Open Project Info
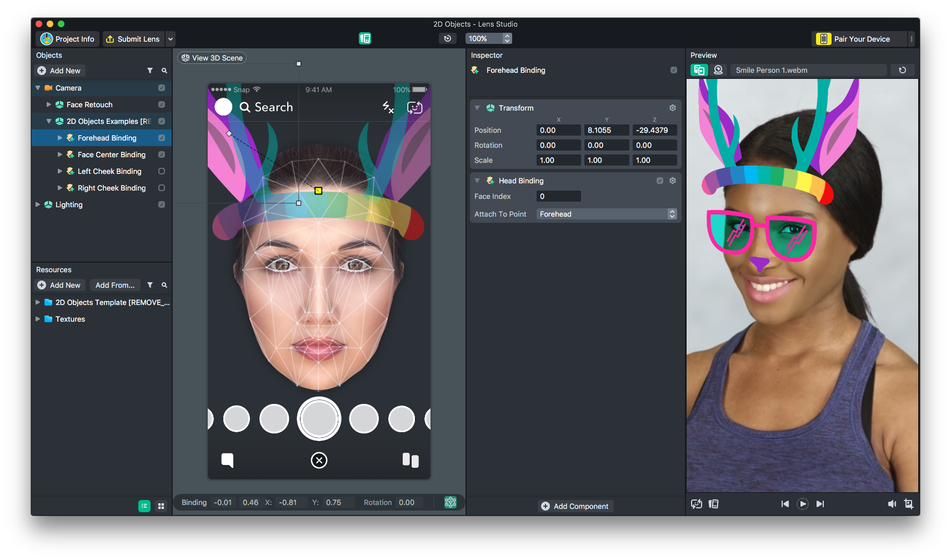Image resolution: width=951 pixels, height=560 pixels. 66,39
